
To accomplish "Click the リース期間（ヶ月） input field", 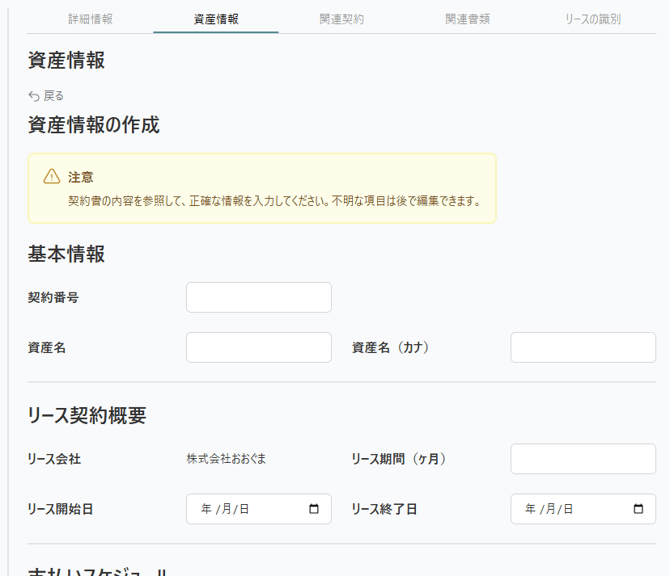I will tap(583, 459).
